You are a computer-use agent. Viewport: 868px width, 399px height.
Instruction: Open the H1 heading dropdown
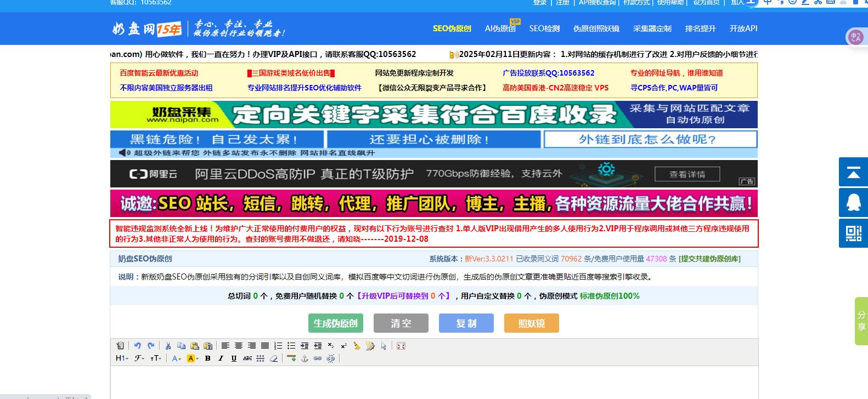[x=122, y=358]
